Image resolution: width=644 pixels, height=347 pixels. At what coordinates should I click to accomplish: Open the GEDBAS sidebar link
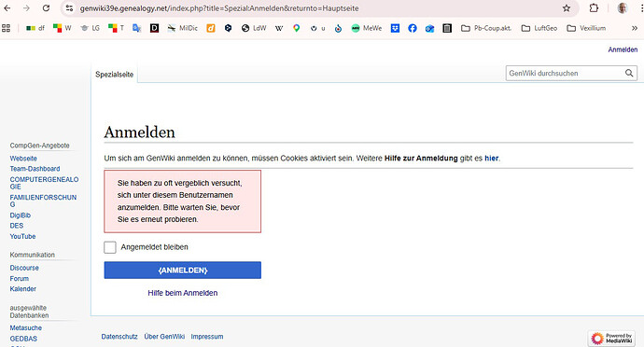[23, 339]
